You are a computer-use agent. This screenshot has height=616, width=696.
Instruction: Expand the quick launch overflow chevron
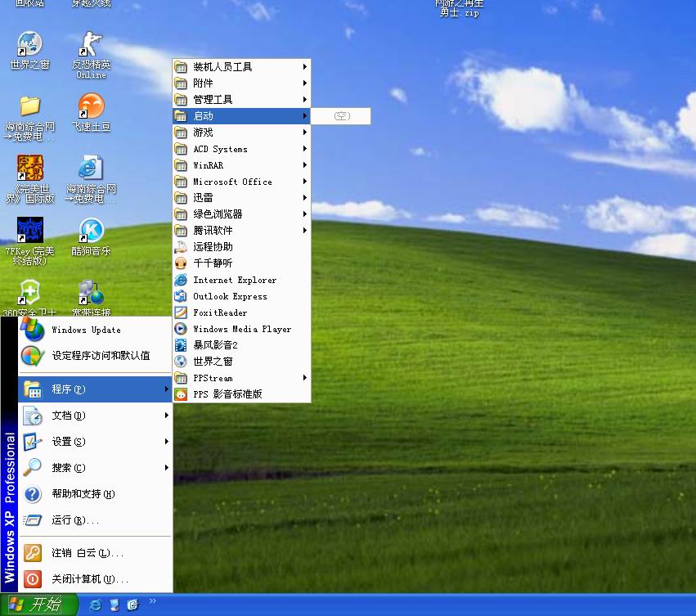(x=153, y=601)
